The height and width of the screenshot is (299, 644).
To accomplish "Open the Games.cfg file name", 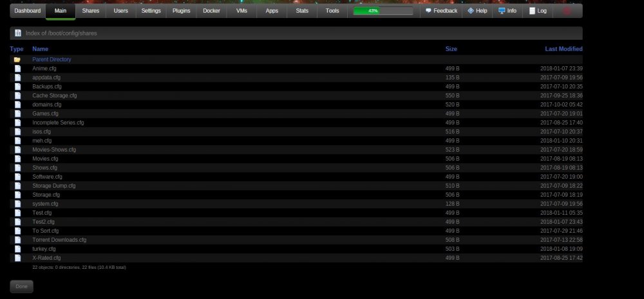I will [x=46, y=114].
